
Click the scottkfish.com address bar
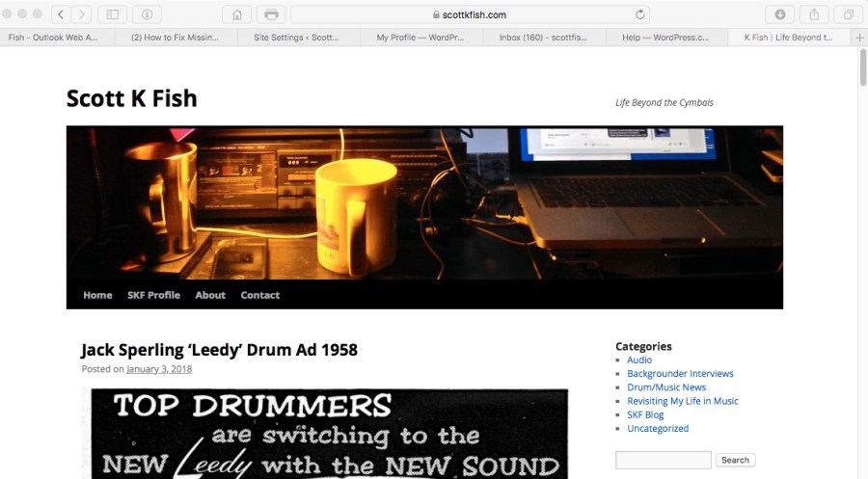tap(468, 14)
